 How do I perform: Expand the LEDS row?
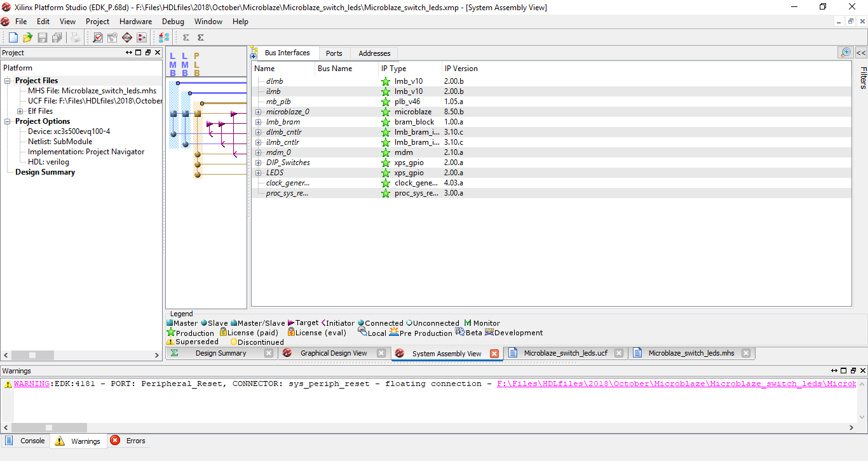(x=259, y=173)
